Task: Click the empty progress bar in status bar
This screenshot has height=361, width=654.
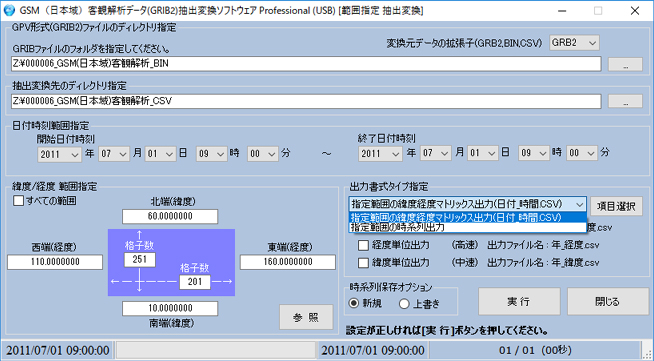Action: 216,350
